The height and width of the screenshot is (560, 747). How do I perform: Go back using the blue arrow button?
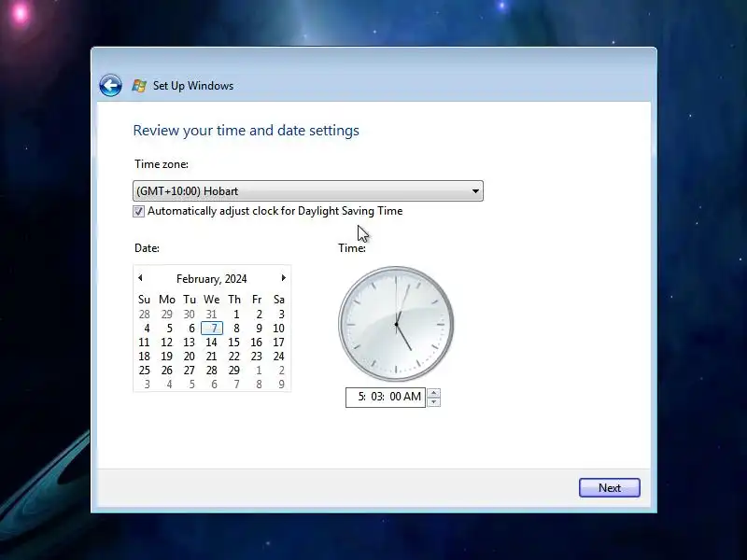pyautogui.click(x=110, y=86)
